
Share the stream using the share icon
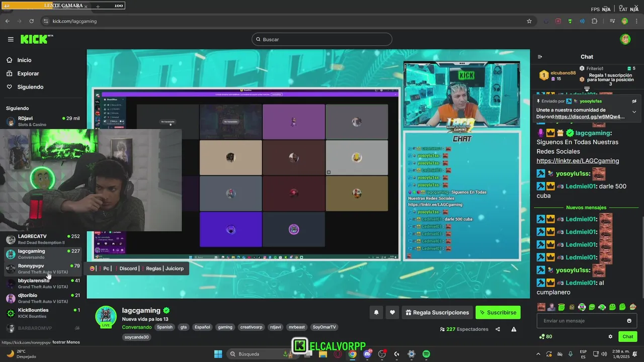coord(498,329)
